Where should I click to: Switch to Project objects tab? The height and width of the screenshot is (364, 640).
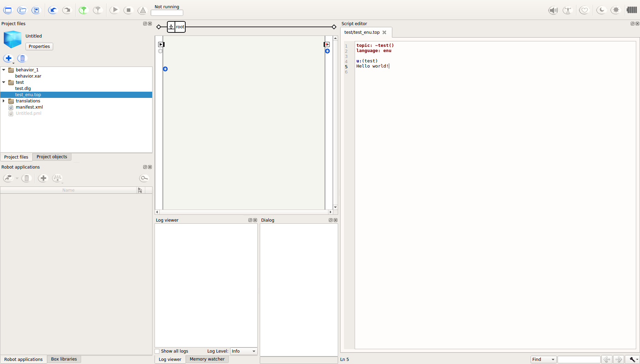pyautogui.click(x=52, y=157)
